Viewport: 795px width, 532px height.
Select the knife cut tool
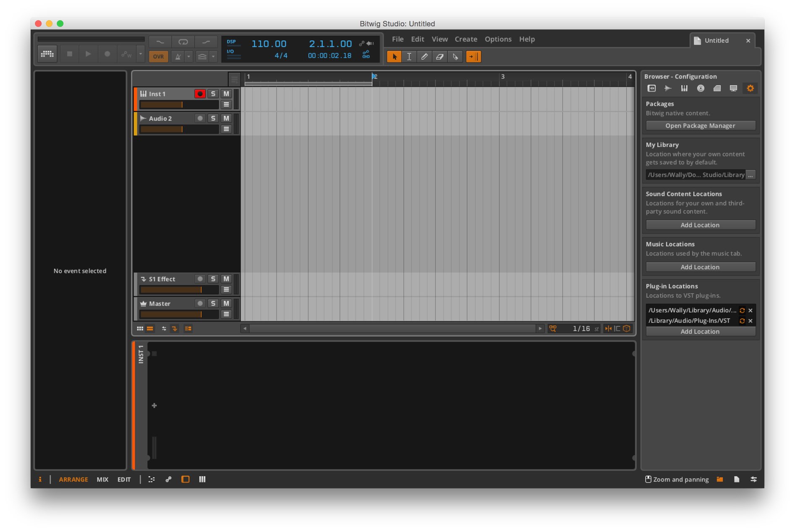[455, 57]
